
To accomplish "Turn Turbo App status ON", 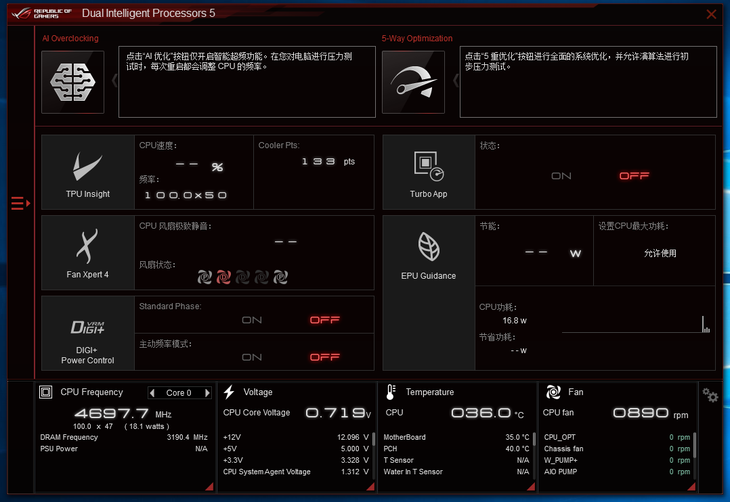I will pyautogui.click(x=561, y=176).
